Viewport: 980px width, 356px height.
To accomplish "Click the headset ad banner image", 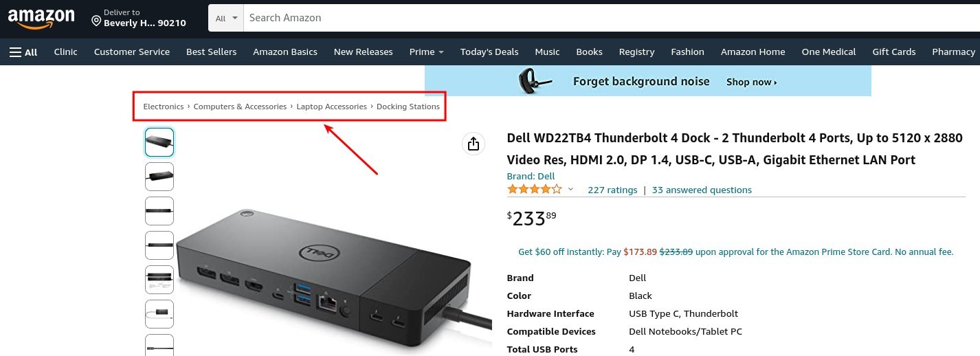I will [x=537, y=81].
